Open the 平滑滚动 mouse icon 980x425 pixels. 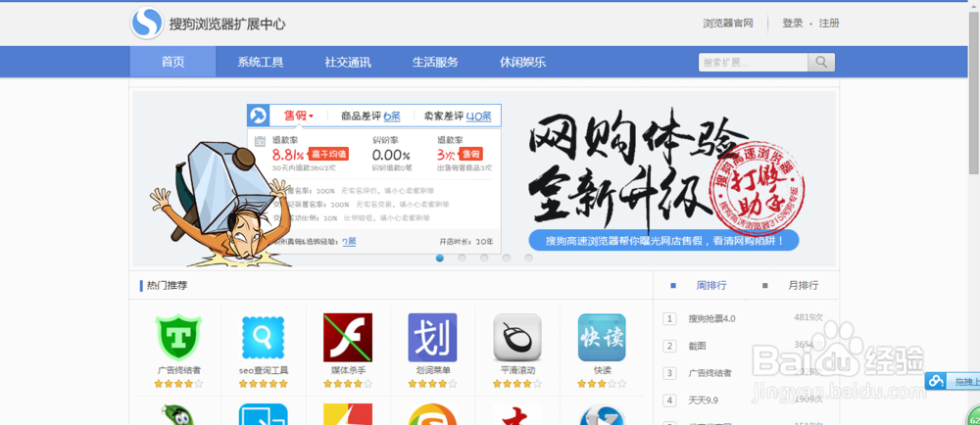517,338
